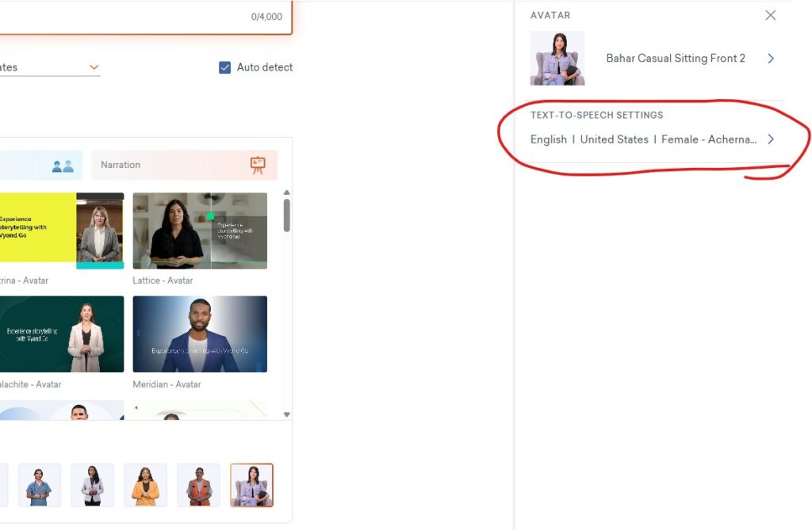The image size is (812, 530).
Task: Click the Bahar Casual Sitting Front 2 label
Action: (676, 59)
